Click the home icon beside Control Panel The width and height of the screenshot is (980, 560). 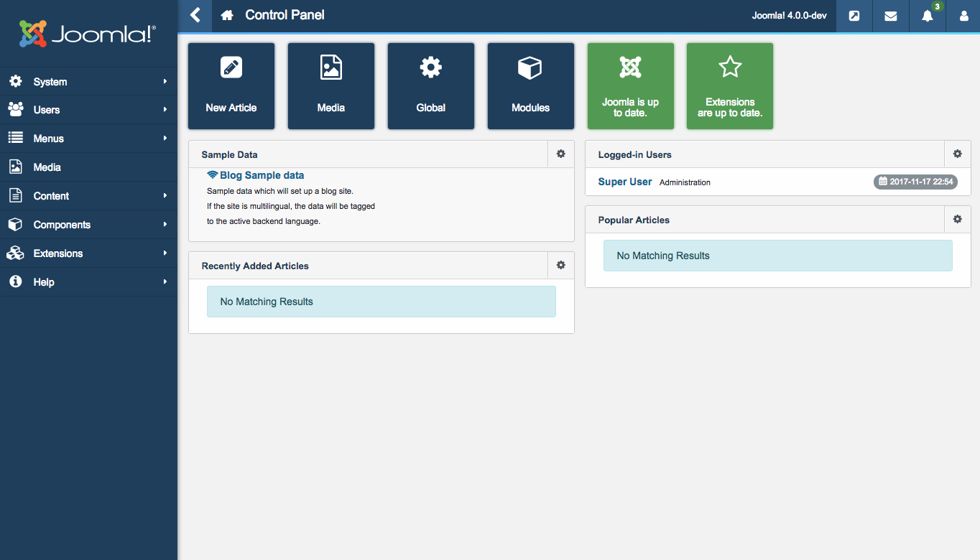point(227,15)
